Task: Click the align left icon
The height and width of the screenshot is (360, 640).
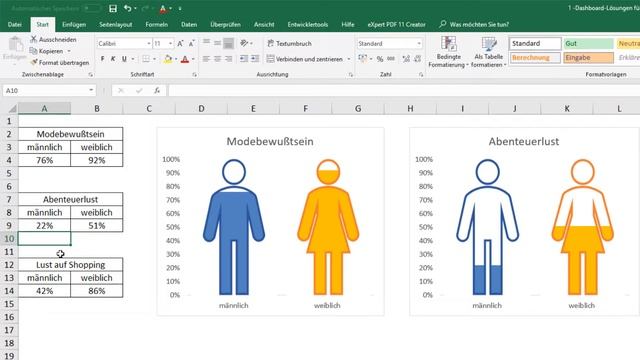Action: pos(207,59)
